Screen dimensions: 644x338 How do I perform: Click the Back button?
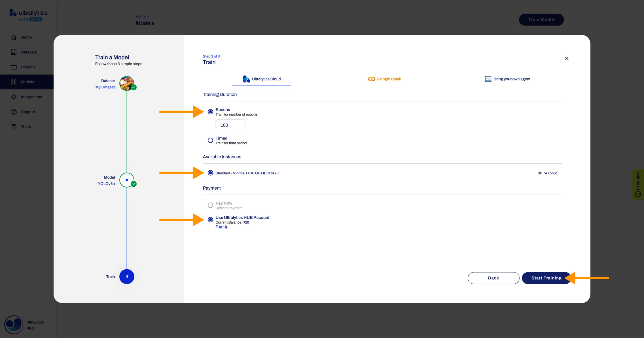click(x=493, y=278)
